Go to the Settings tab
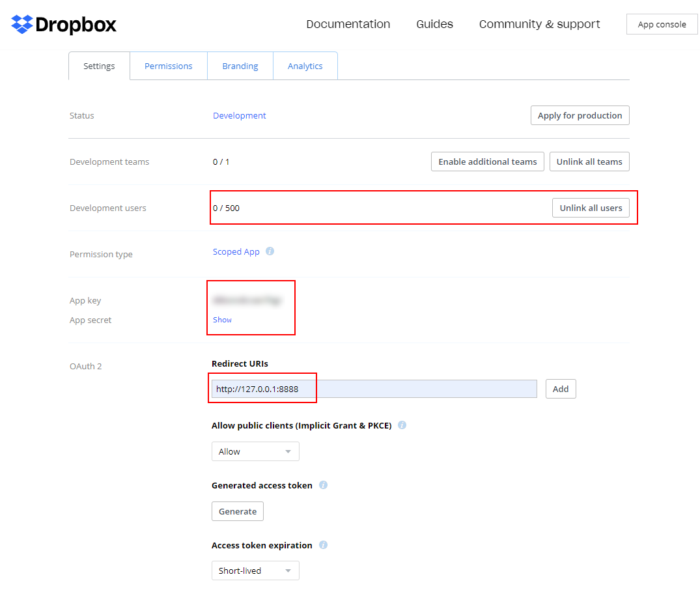700x592 pixels. pos(99,66)
